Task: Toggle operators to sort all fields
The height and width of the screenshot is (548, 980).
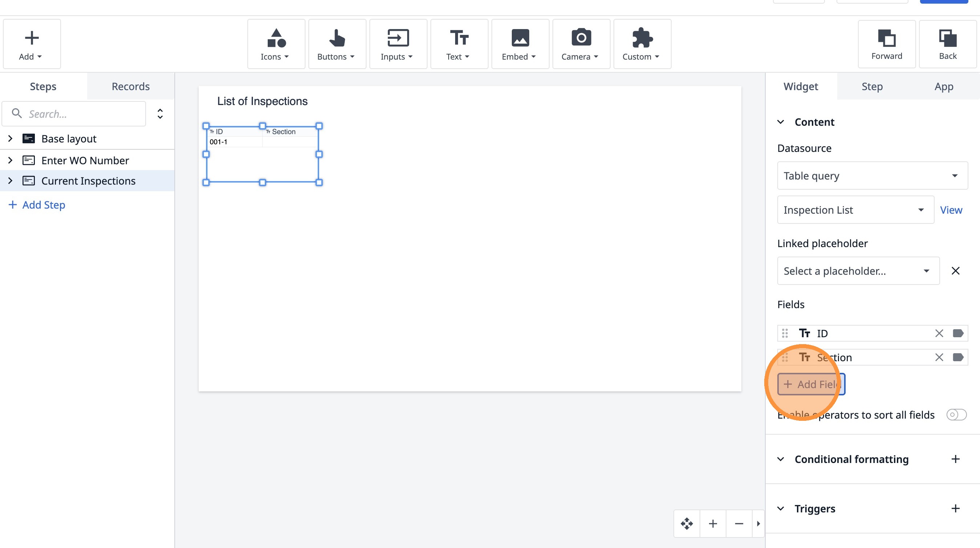Action: tap(956, 414)
